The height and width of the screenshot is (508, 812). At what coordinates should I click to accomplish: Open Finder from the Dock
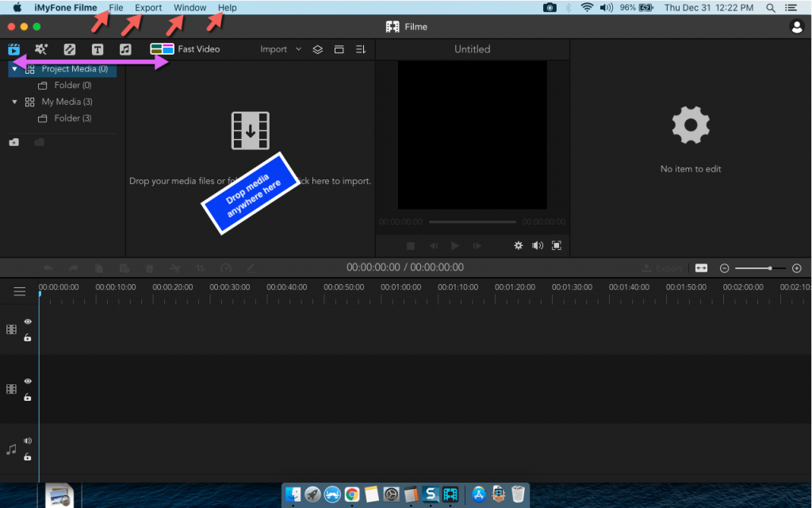[293, 495]
